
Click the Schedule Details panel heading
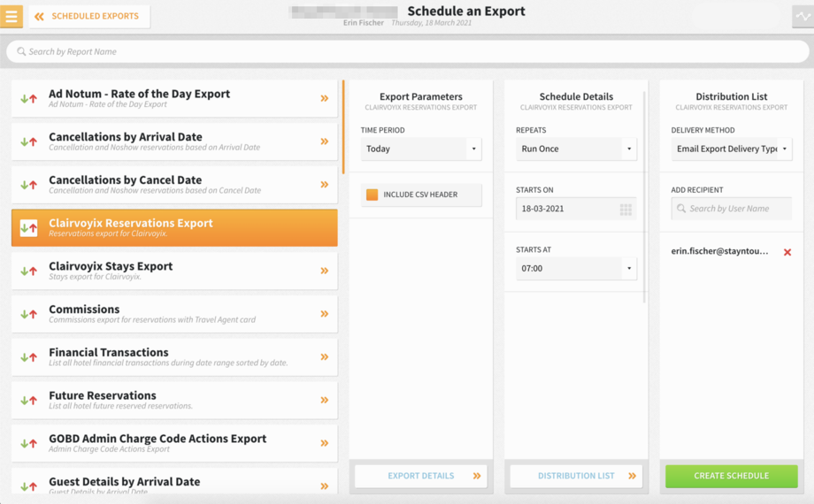pyautogui.click(x=576, y=96)
